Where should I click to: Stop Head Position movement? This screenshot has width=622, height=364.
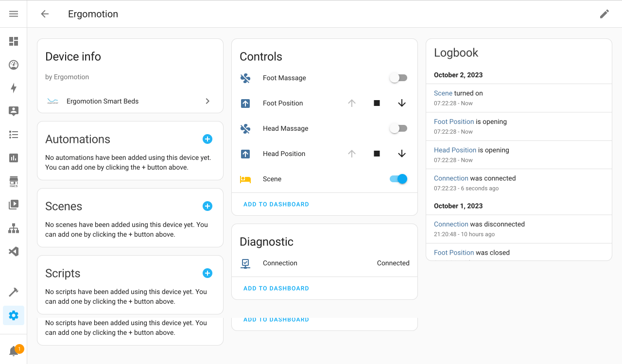(377, 154)
